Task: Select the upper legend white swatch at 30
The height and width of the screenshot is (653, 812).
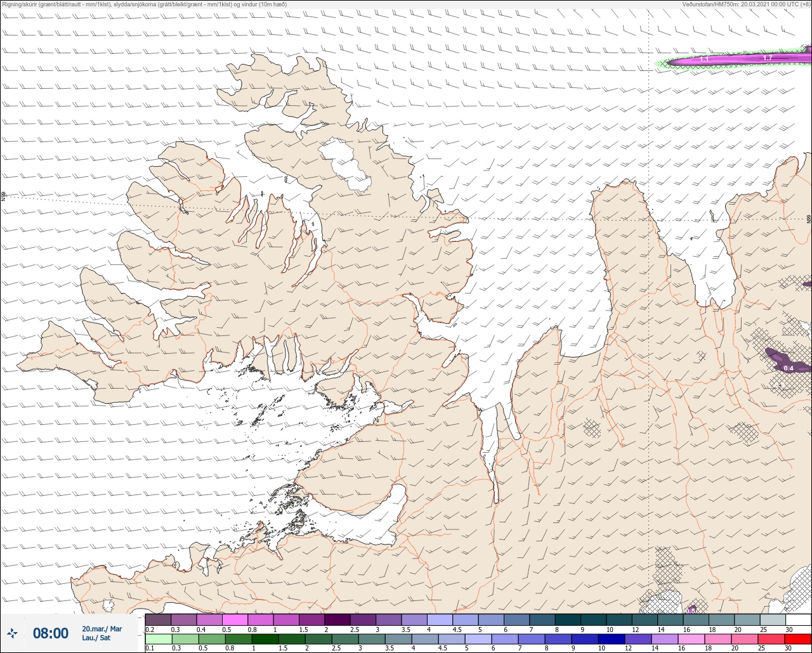Action: pyautogui.click(x=798, y=619)
